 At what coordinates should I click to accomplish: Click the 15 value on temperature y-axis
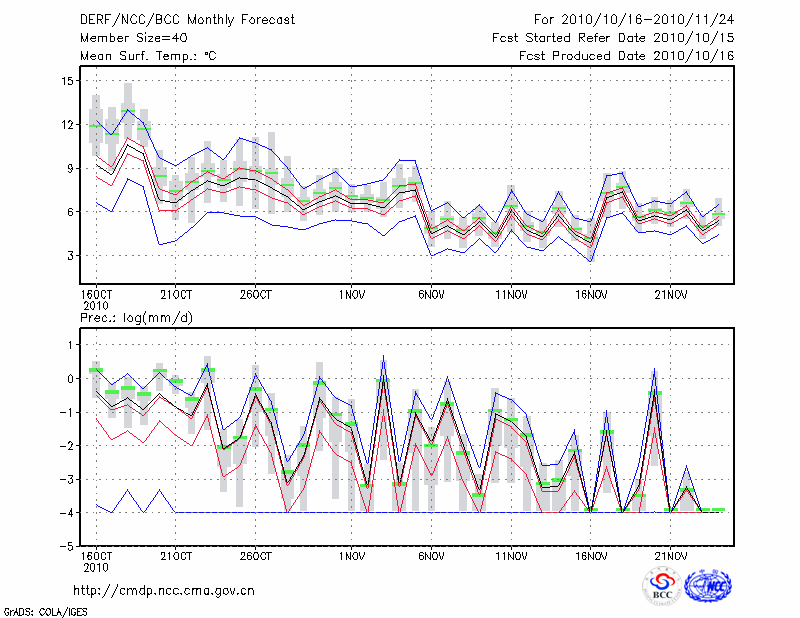68,81
